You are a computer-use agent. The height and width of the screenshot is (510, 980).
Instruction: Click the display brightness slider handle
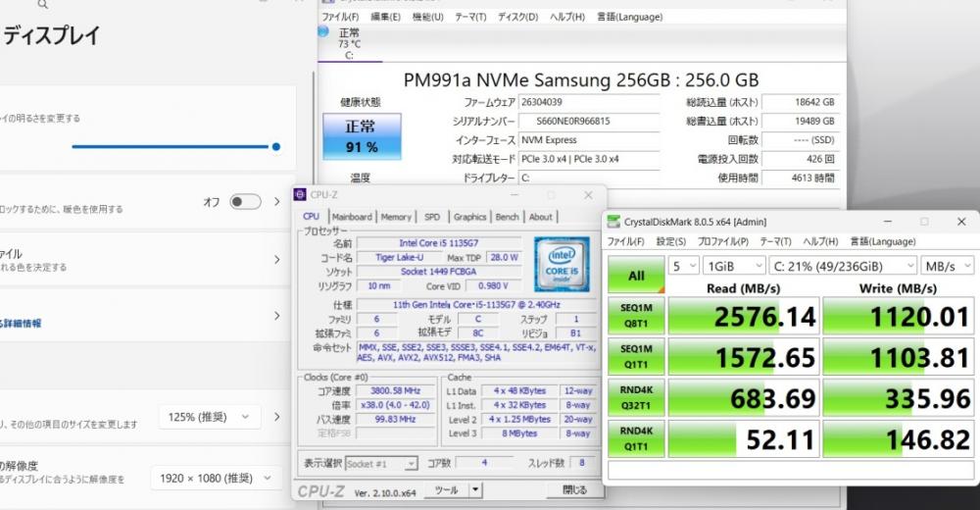pyautogui.click(x=276, y=146)
